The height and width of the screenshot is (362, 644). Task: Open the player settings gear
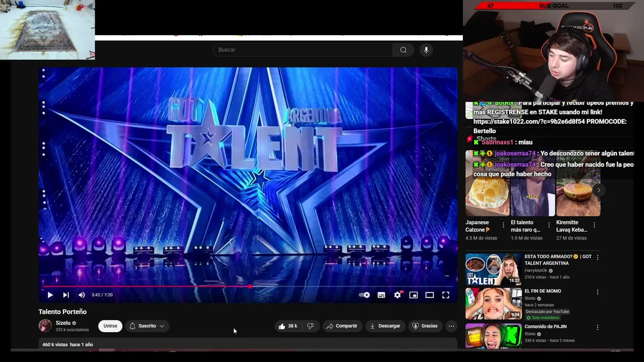(397, 295)
